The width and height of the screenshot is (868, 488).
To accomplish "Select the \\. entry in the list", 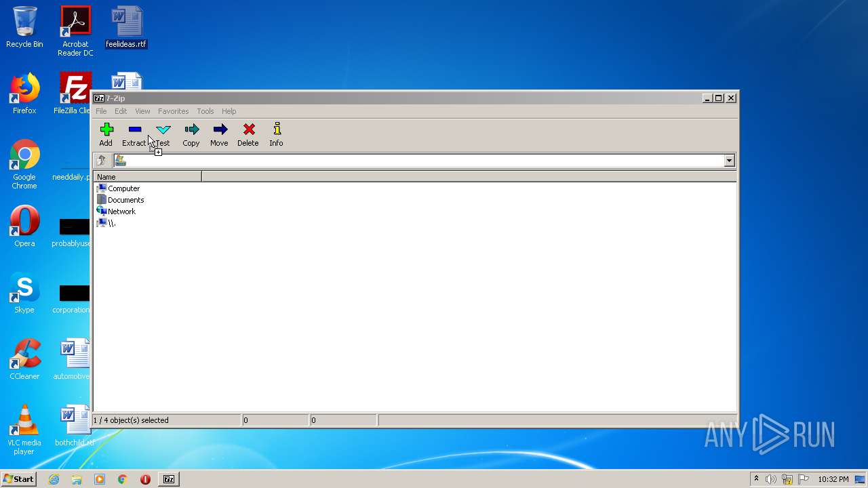I will pyautogui.click(x=106, y=223).
